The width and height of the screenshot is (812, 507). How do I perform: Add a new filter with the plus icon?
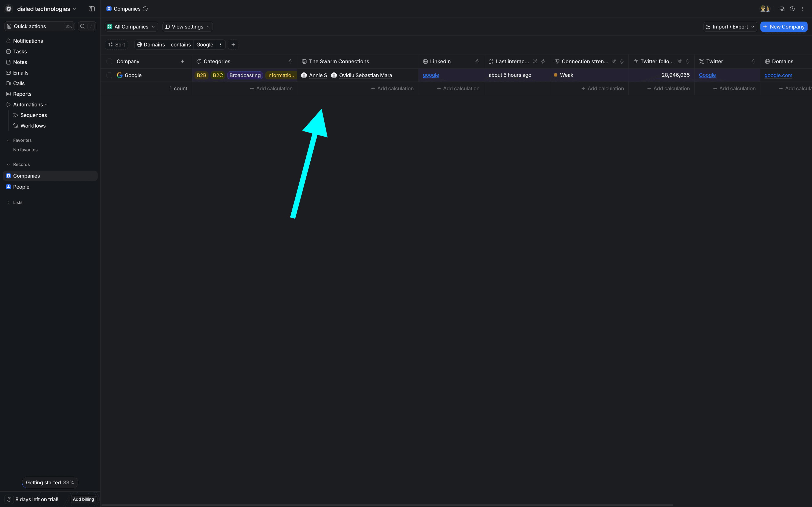coord(233,45)
